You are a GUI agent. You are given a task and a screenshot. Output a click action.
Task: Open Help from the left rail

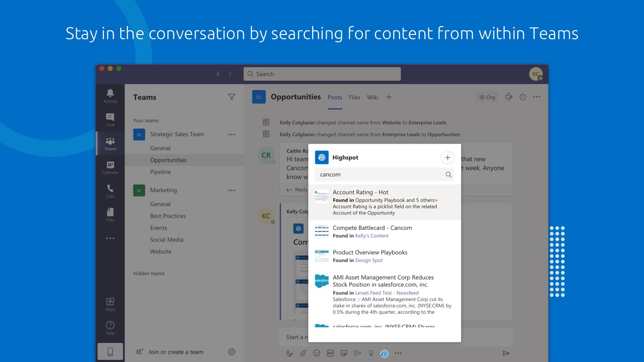(110, 328)
